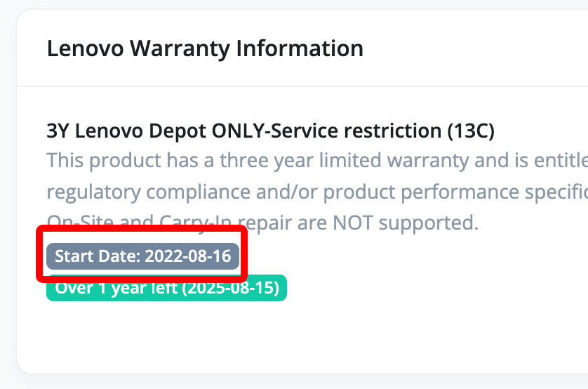Click the (13C) code in warranty title

coord(472,131)
